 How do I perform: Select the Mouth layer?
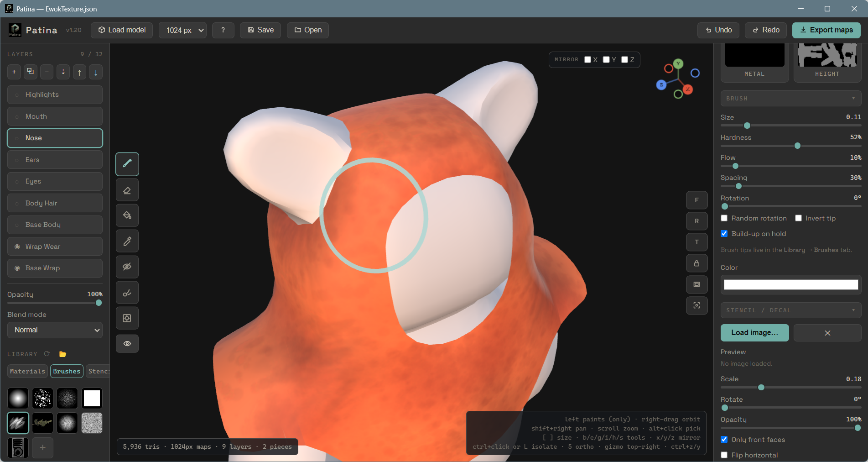pyautogui.click(x=55, y=116)
